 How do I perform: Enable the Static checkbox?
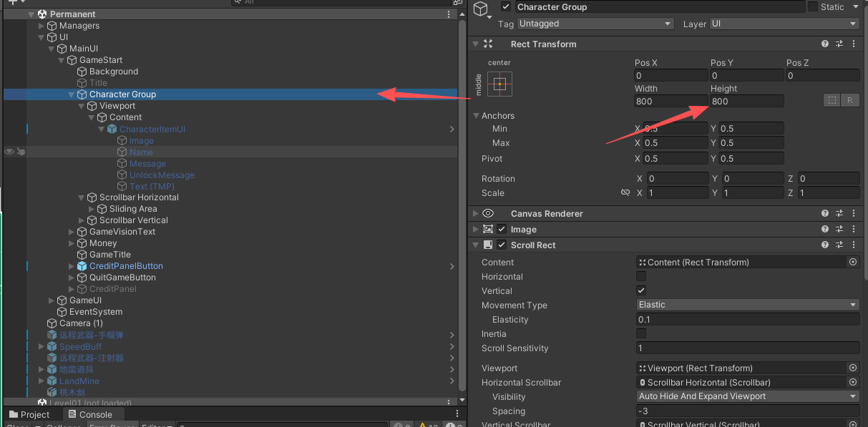pyautogui.click(x=813, y=7)
